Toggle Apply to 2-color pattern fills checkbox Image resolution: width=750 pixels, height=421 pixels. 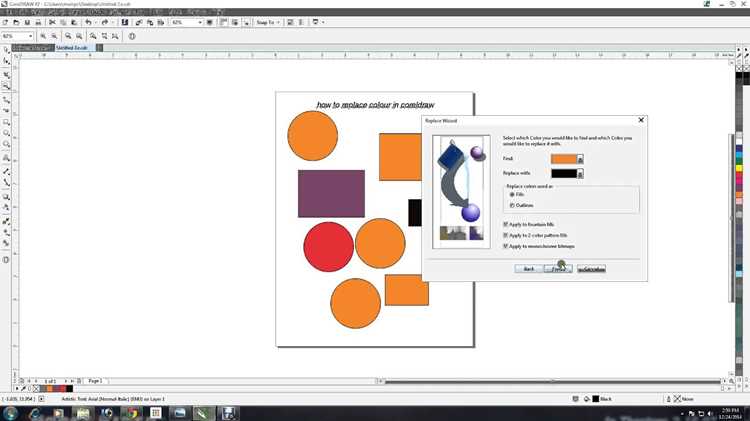click(x=505, y=235)
